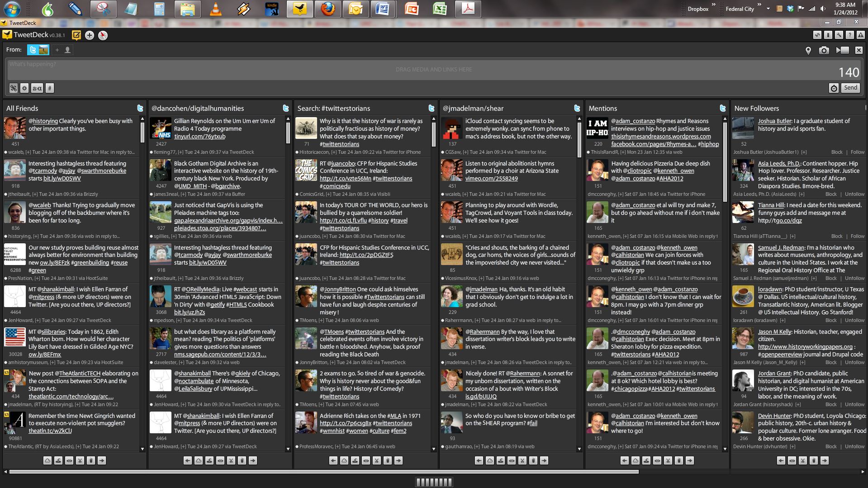868x488 pixels.
Task: Open VLC media player from the taskbar
Action: click(x=216, y=9)
